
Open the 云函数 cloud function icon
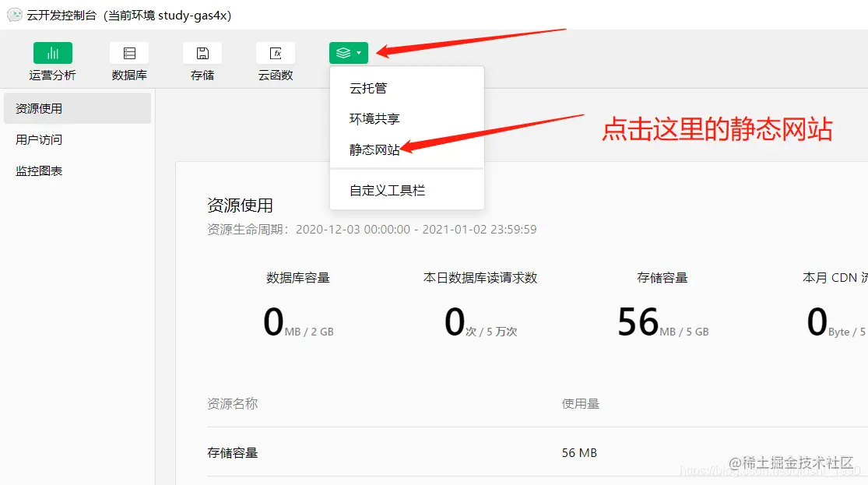point(275,53)
